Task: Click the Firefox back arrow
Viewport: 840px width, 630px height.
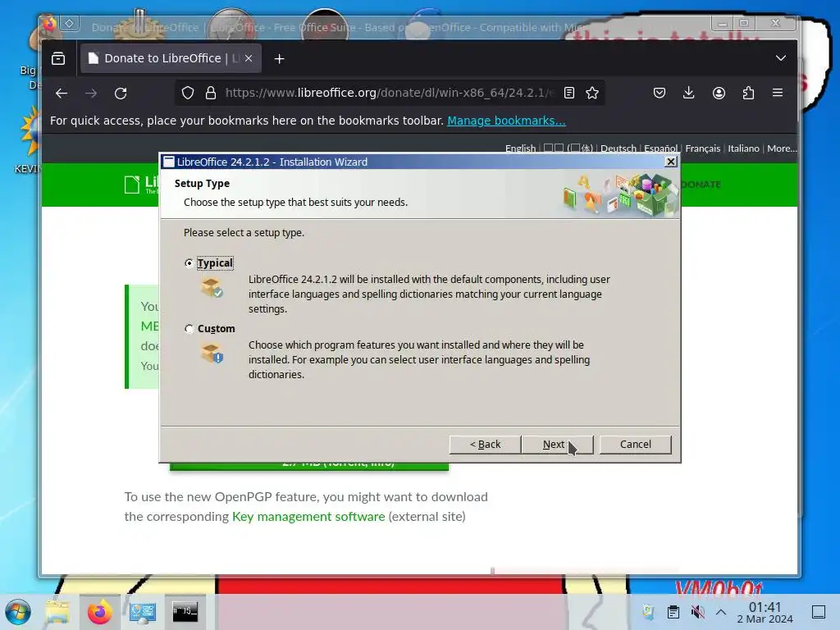Action: [x=62, y=94]
